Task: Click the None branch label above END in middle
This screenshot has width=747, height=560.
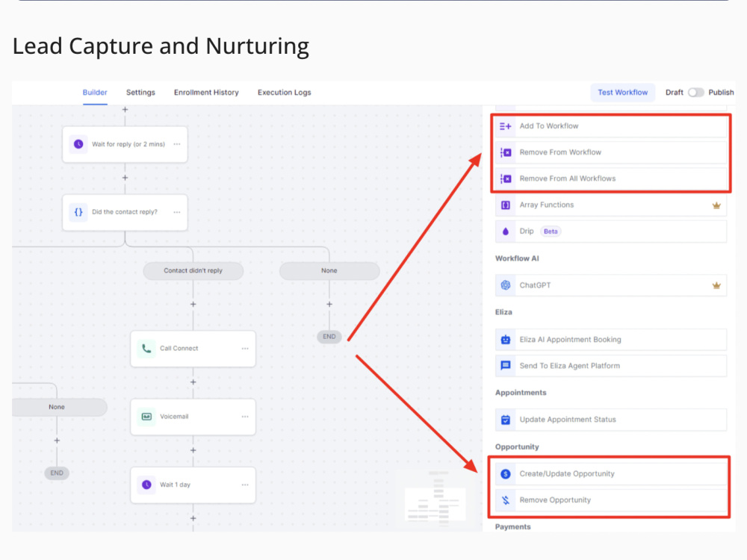Action: click(329, 270)
